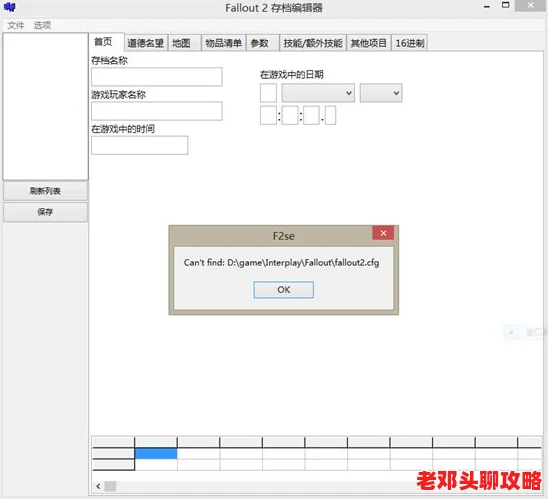
Task: Maximize the Fallout 2 editor window
Action: pos(505,6)
